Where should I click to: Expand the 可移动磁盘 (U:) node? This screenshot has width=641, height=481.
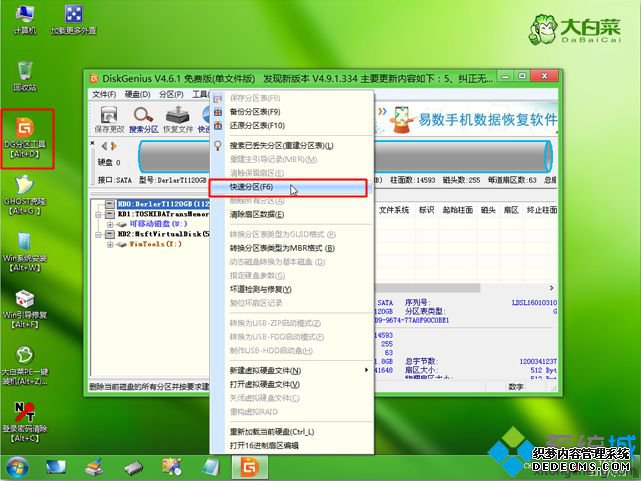coord(110,224)
